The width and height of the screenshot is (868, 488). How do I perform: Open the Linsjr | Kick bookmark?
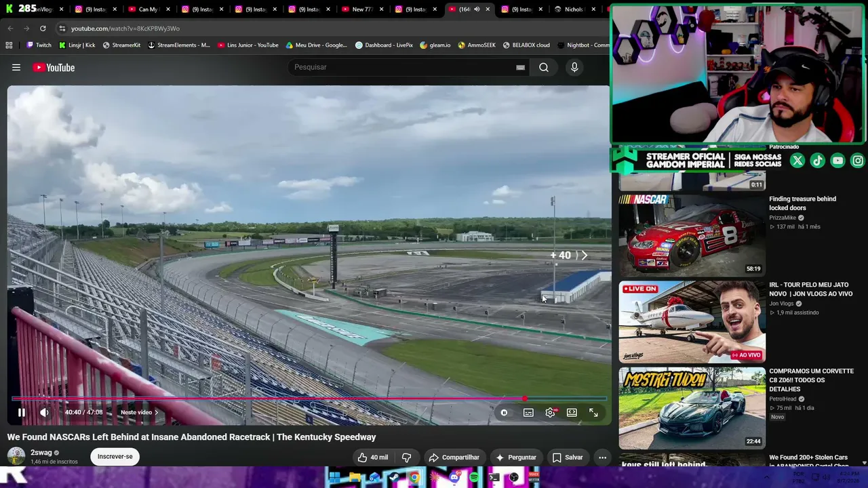(x=77, y=45)
